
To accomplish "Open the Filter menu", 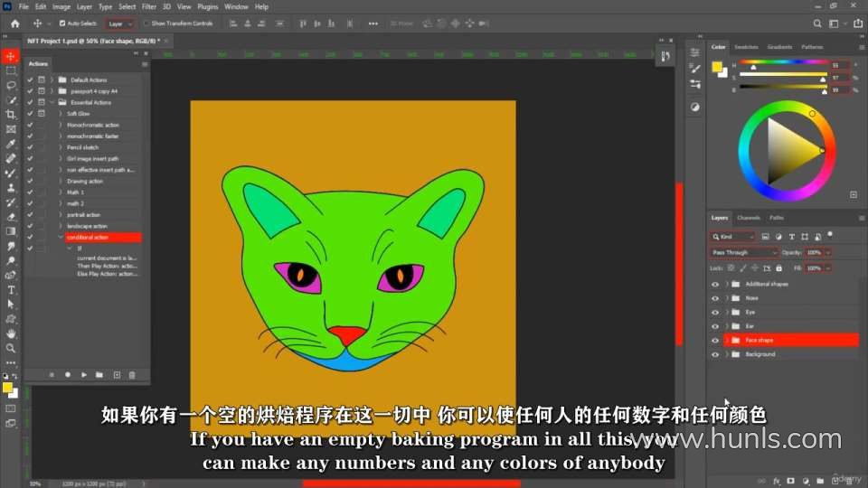I will tap(148, 6).
